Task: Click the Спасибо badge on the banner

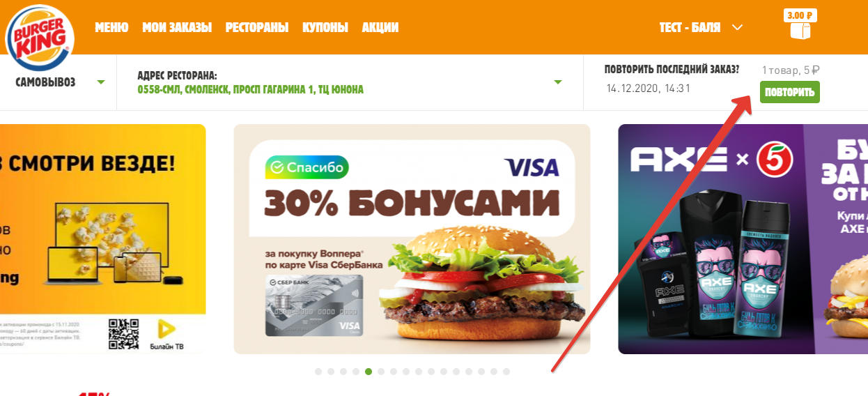Action: pyautogui.click(x=307, y=167)
